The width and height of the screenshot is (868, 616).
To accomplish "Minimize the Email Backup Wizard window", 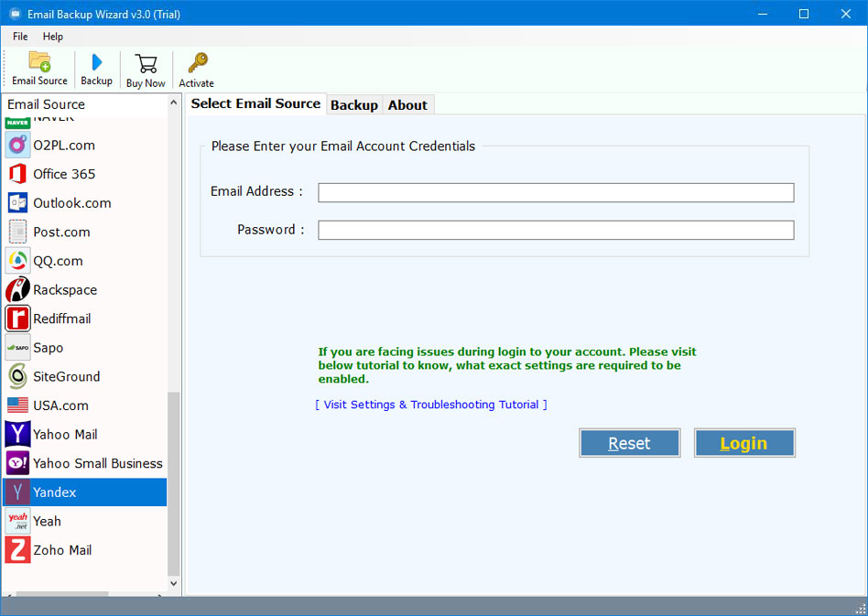I will [763, 14].
